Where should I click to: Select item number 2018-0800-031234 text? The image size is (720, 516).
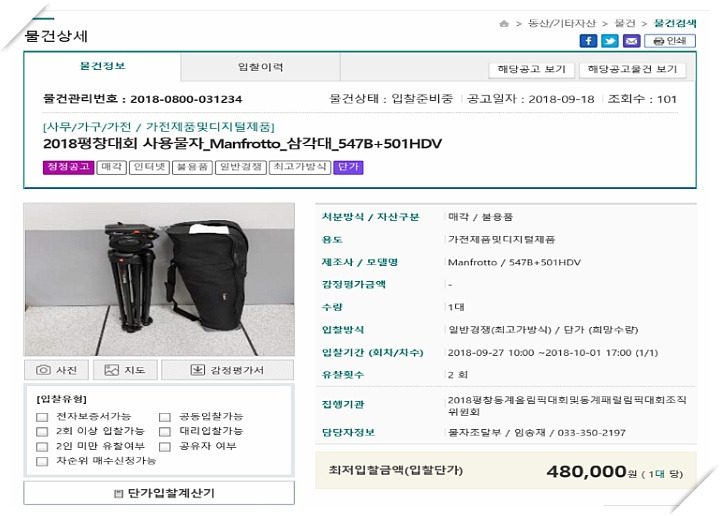tap(186, 99)
